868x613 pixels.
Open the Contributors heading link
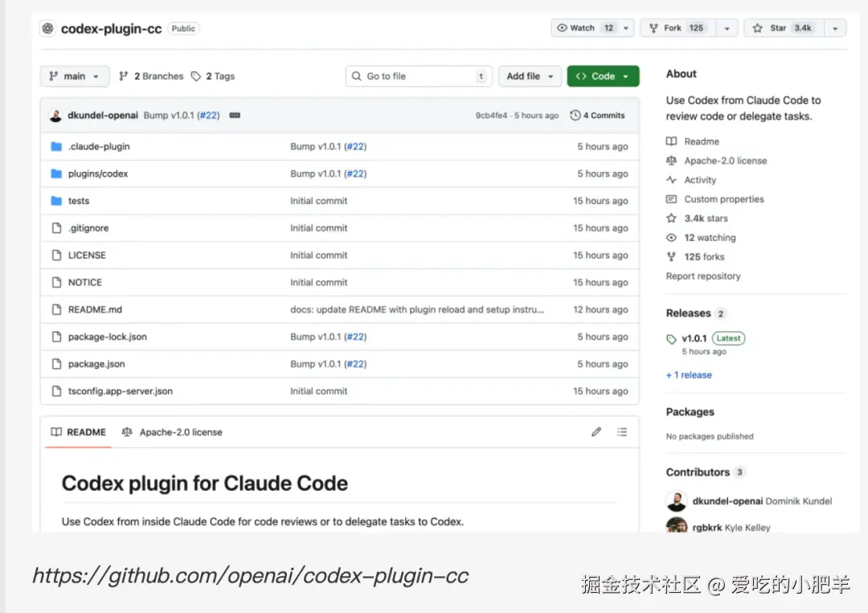(706, 472)
